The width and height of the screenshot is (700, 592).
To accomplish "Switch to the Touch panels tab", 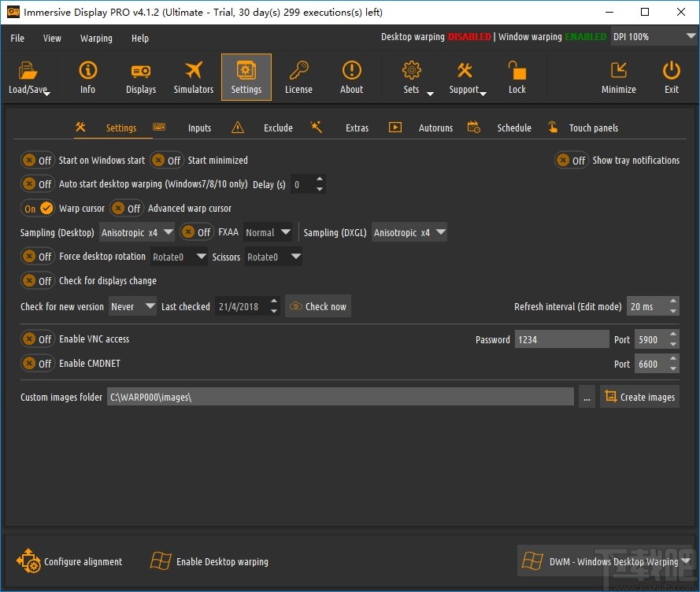I will coord(593,128).
